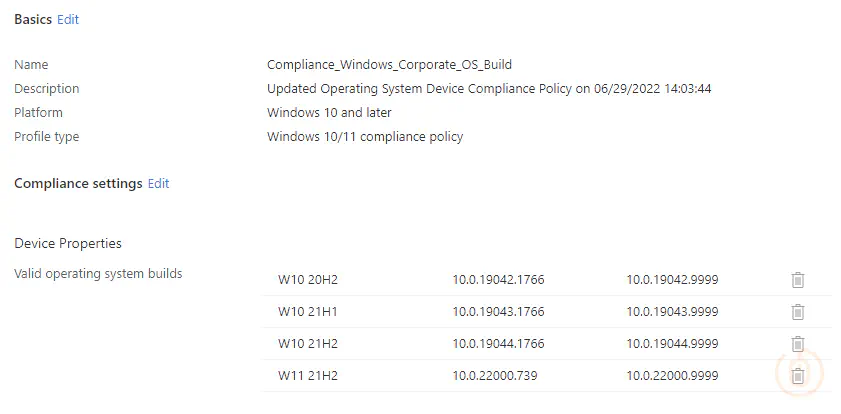Click minimum build 10.0.22000.739
Image resolution: width=841 pixels, height=414 pixels.
495,375
